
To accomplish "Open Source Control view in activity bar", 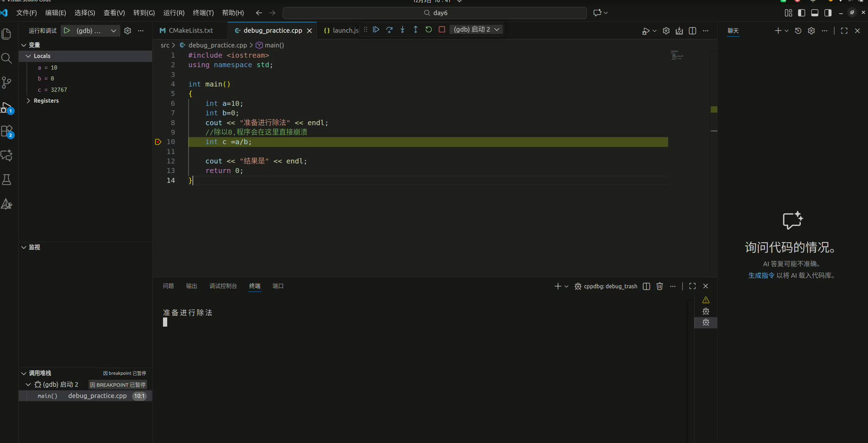I will point(7,83).
